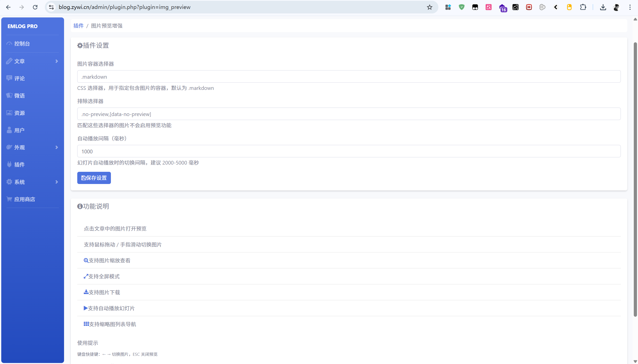638x364 pixels.
Task: Open 微语 in the sidebar
Action: (x=33, y=96)
